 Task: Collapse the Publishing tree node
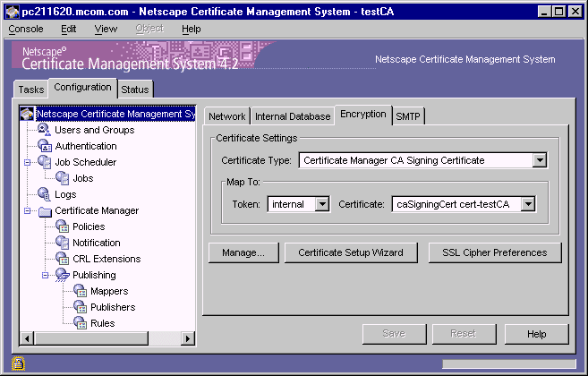click(x=45, y=275)
